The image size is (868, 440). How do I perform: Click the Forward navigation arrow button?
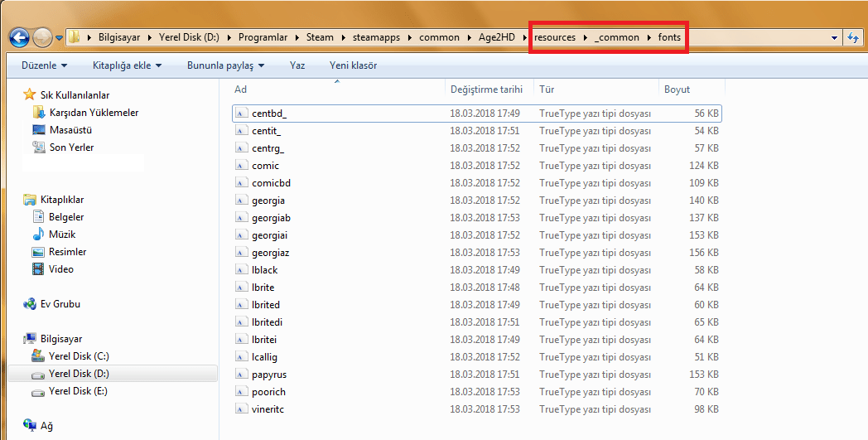[x=42, y=37]
